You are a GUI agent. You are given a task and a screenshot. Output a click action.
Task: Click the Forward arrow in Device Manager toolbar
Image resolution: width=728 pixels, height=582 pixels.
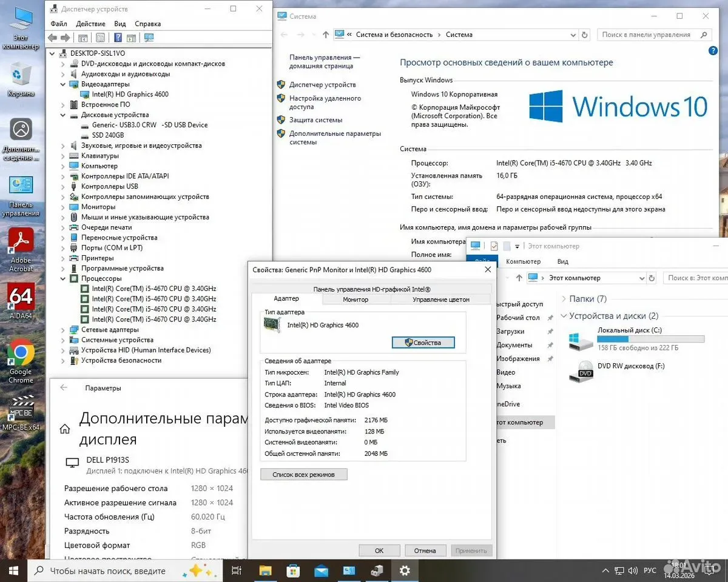(x=66, y=38)
